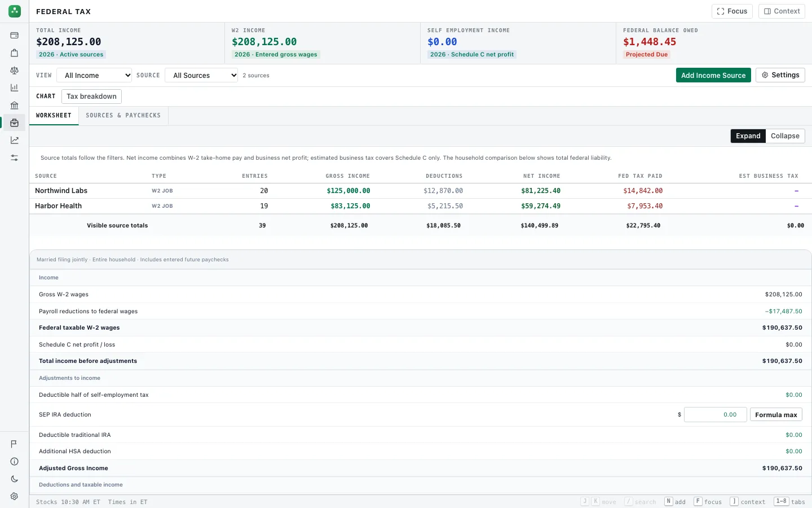Switch to Expand worksheet mode

(x=748, y=136)
